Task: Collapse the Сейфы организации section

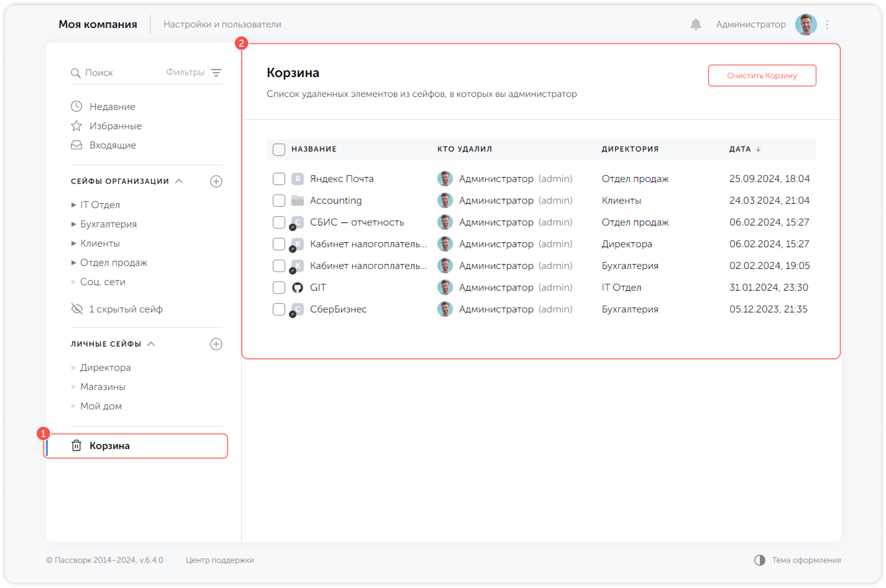Action: pyautogui.click(x=179, y=181)
